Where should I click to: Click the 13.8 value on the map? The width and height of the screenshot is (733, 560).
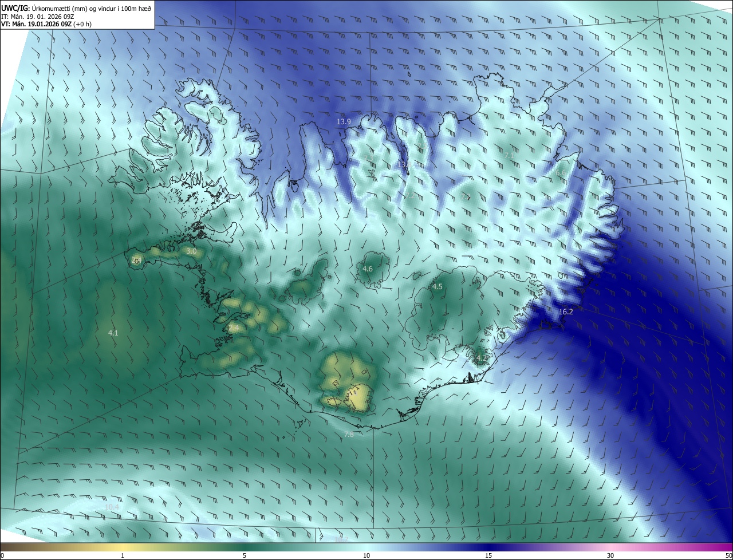(404, 165)
